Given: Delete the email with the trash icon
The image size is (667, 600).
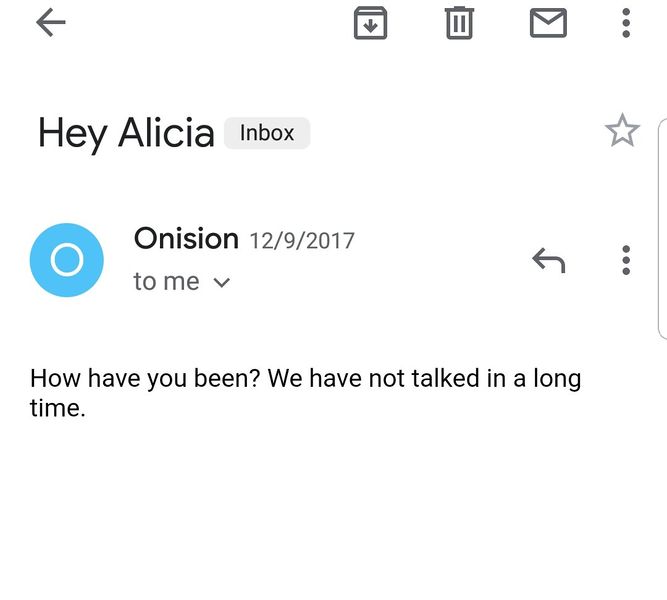Looking at the screenshot, I should click(459, 23).
